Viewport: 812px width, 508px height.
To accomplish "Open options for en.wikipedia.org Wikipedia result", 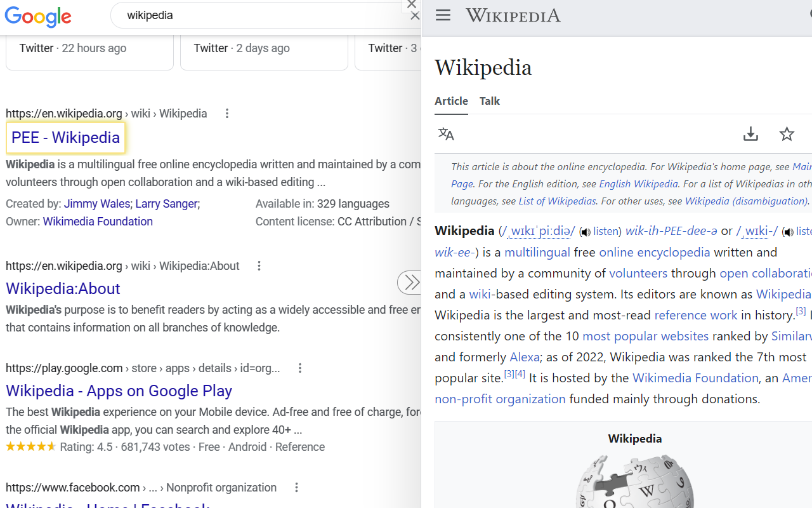I will click(x=227, y=114).
